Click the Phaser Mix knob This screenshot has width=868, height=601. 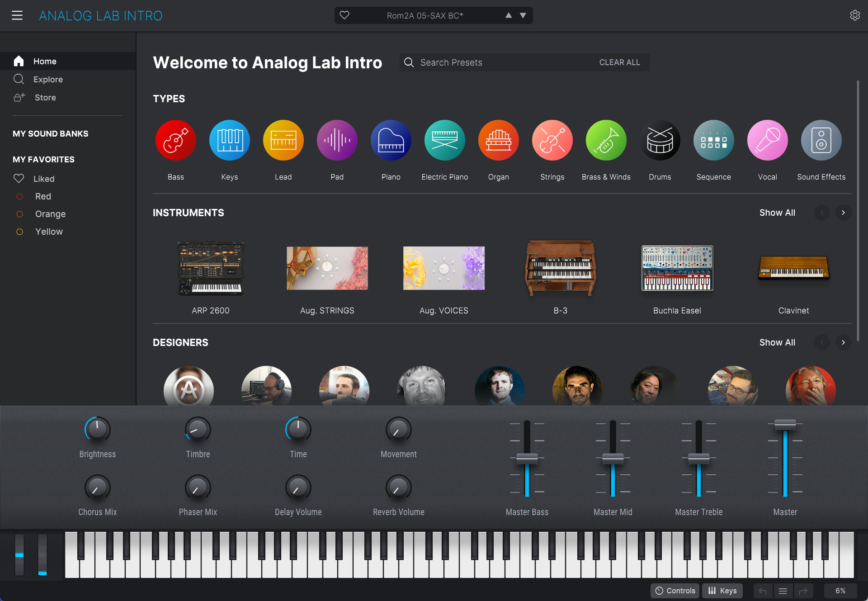coord(198,487)
